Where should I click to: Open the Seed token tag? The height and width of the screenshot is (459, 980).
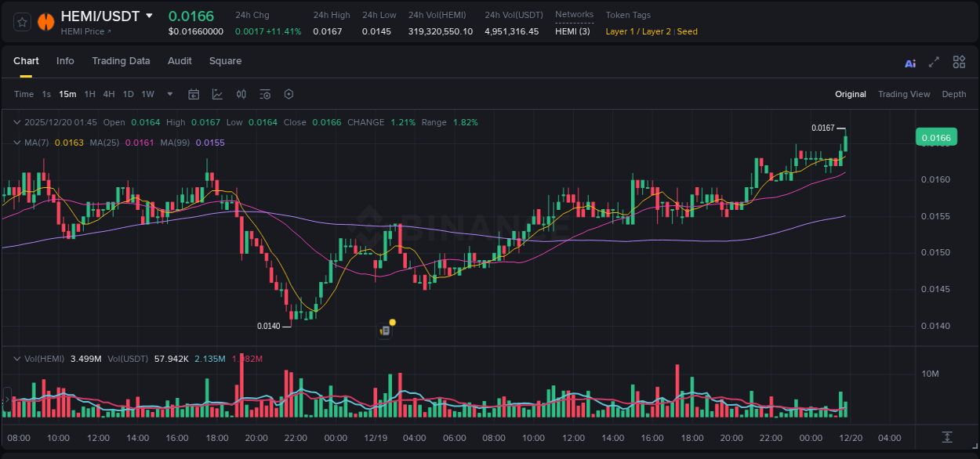688,31
